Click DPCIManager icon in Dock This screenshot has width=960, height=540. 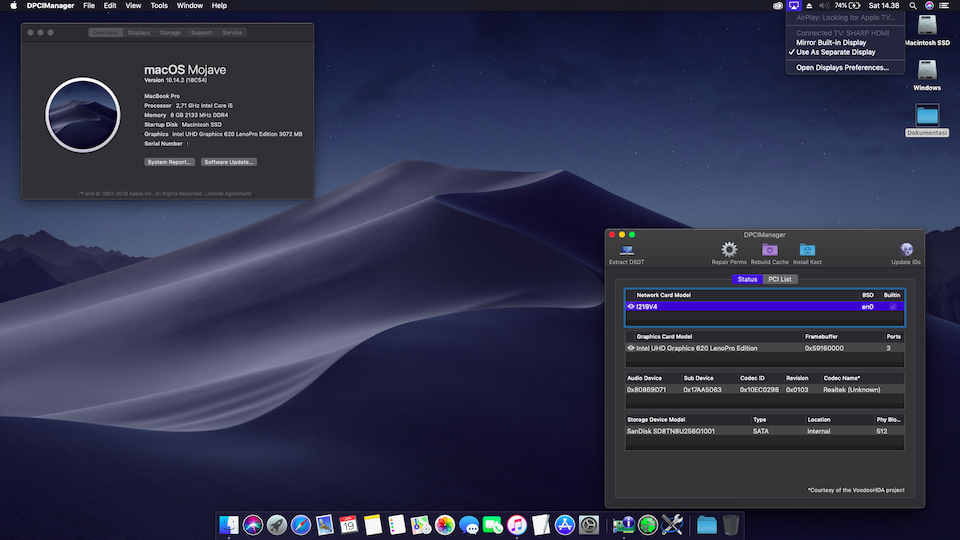(624, 525)
